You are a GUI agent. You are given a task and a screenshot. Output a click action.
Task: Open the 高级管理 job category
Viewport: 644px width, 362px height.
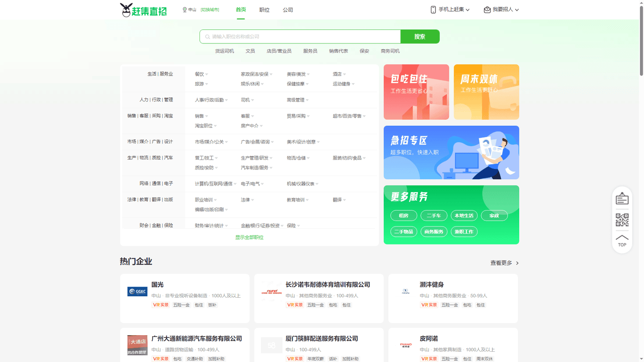tap(296, 100)
